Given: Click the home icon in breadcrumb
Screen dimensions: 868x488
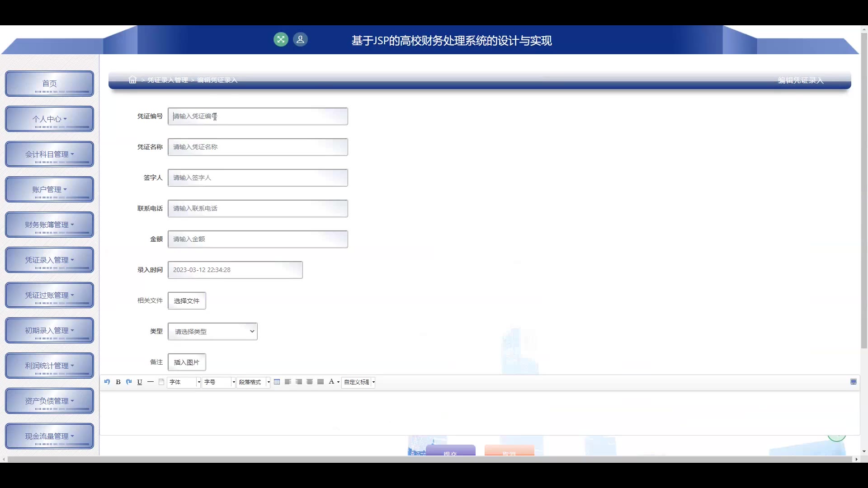Looking at the screenshot, I should tap(132, 80).
